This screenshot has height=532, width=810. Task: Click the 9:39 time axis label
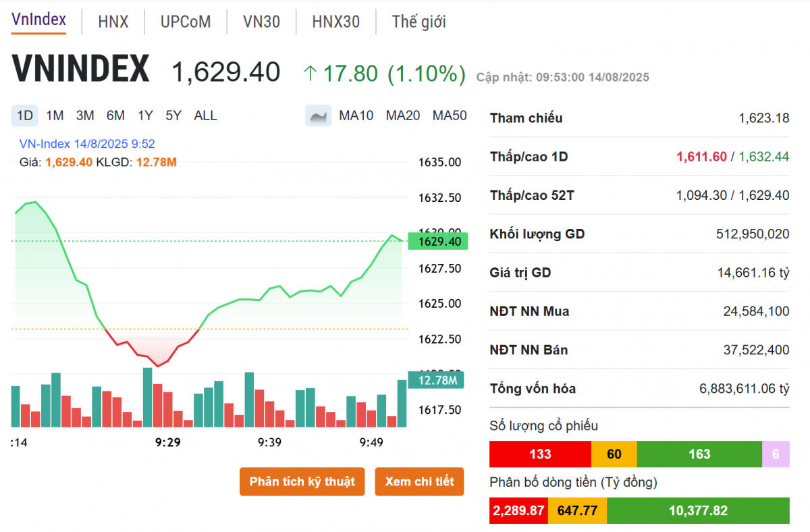269,442
